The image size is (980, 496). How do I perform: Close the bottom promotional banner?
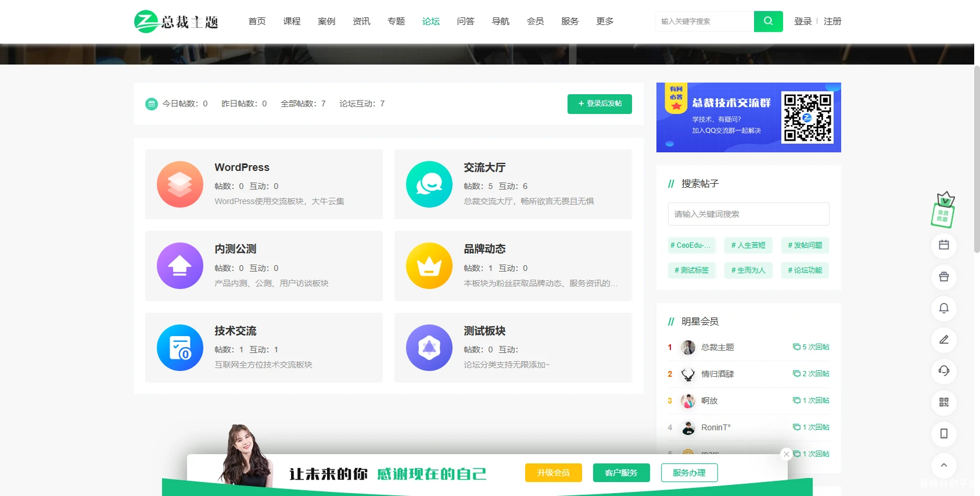(787, 454)
